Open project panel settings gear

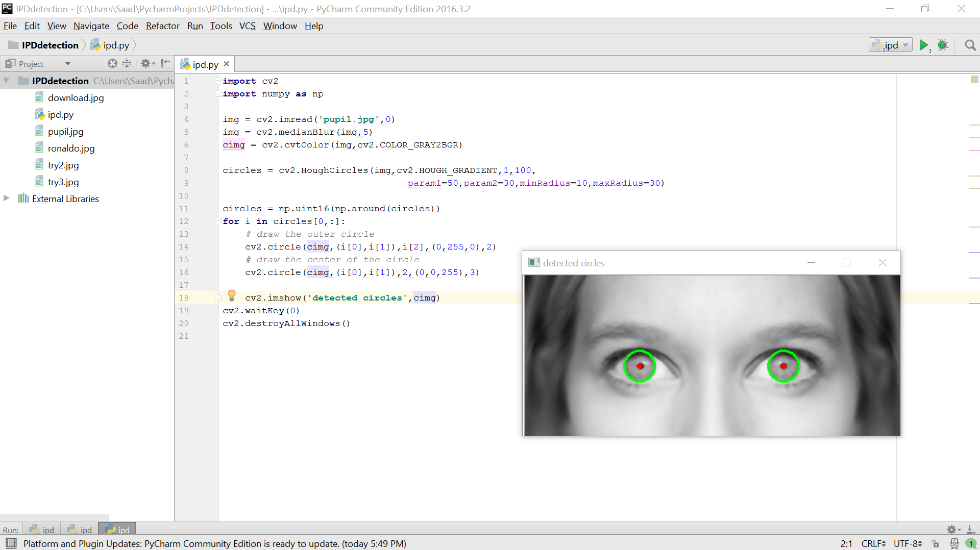click(146, 63)
